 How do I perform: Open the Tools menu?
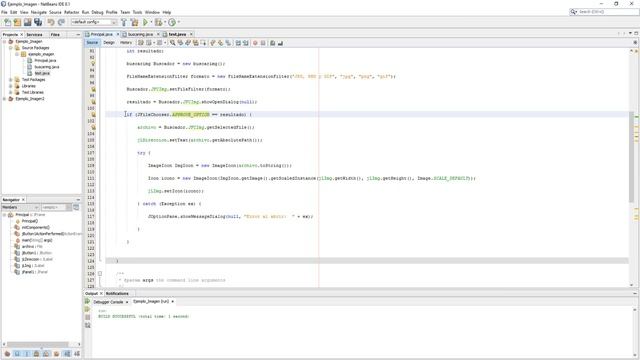137,12
